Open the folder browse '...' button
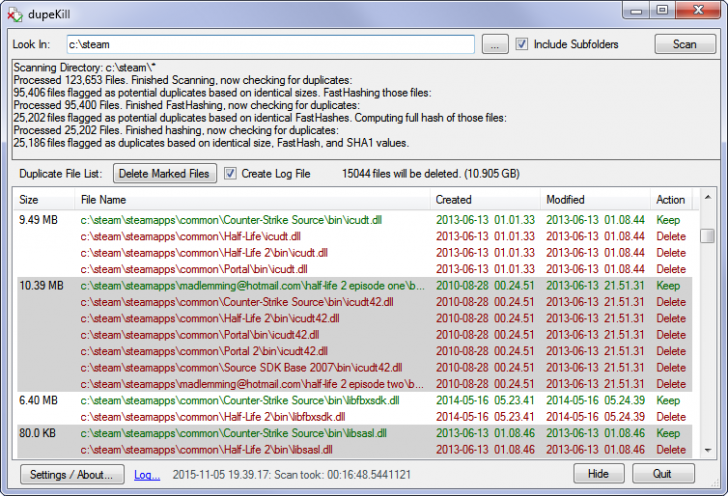This screenshot has width=728, height=496. (x=495, y=44)
